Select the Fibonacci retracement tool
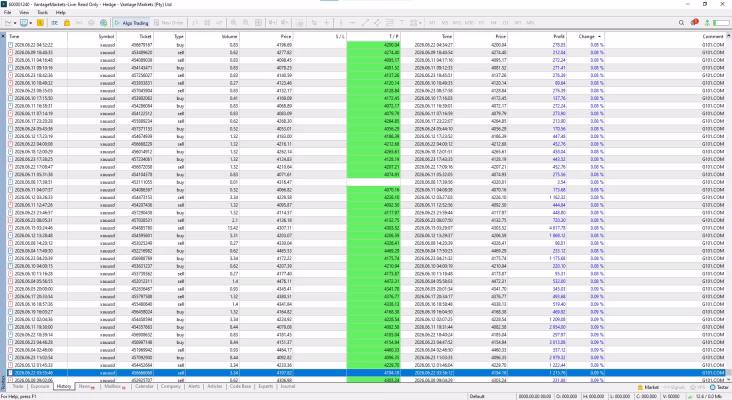This screenshot has height=400, width=732. pyautogui.click(x=389, y=22)
